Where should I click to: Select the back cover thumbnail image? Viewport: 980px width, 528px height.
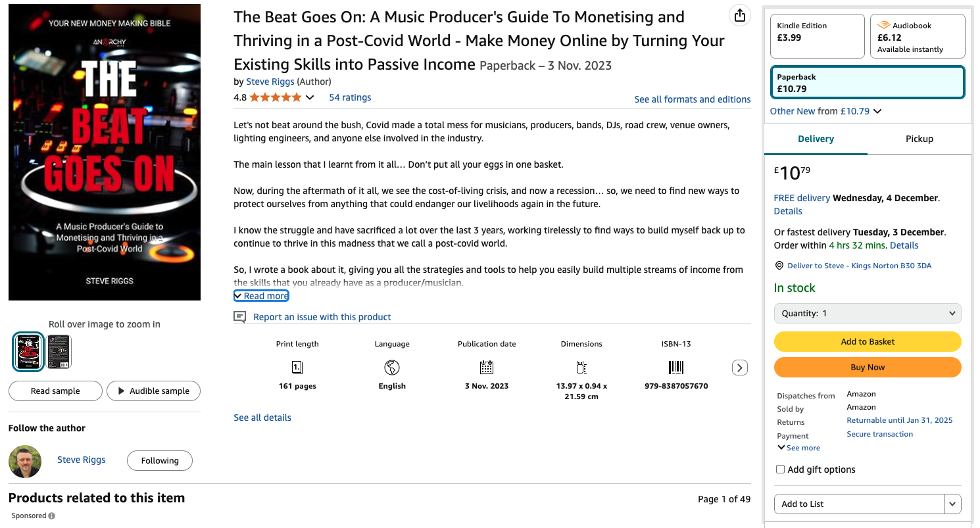[x=59, y=351]
